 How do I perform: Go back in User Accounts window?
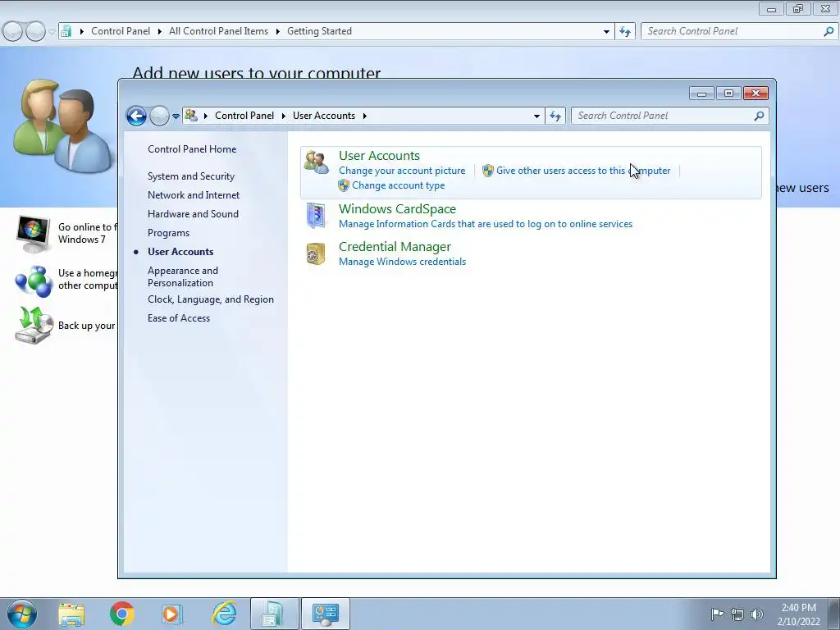click(x=137, y=116)
